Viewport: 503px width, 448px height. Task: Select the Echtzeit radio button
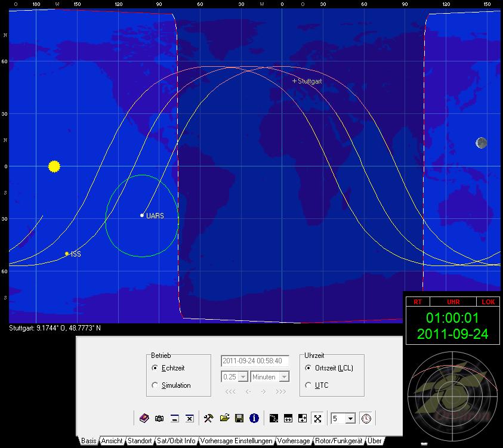[155, 368]
